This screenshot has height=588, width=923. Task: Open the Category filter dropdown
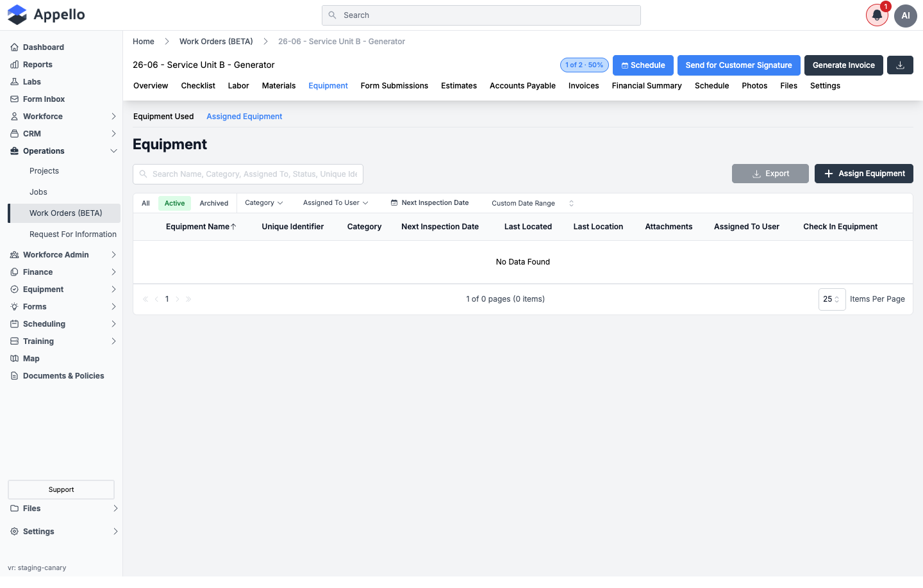pos(264,203)
